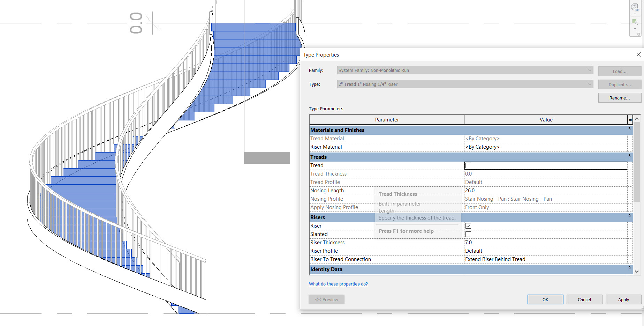This screenshot has height=326, width=644.
Task: Click the 2D steering wheel navigation icon
Action: [634, 7]
